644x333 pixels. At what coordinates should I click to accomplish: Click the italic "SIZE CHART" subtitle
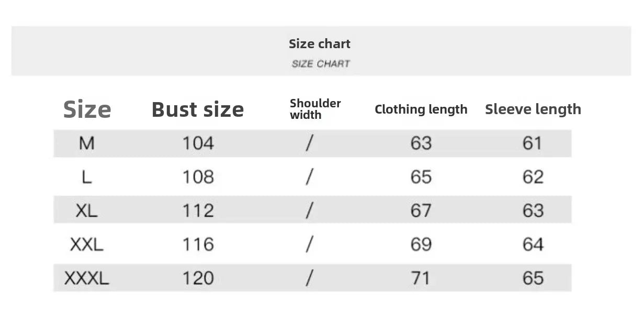point(320,64)
